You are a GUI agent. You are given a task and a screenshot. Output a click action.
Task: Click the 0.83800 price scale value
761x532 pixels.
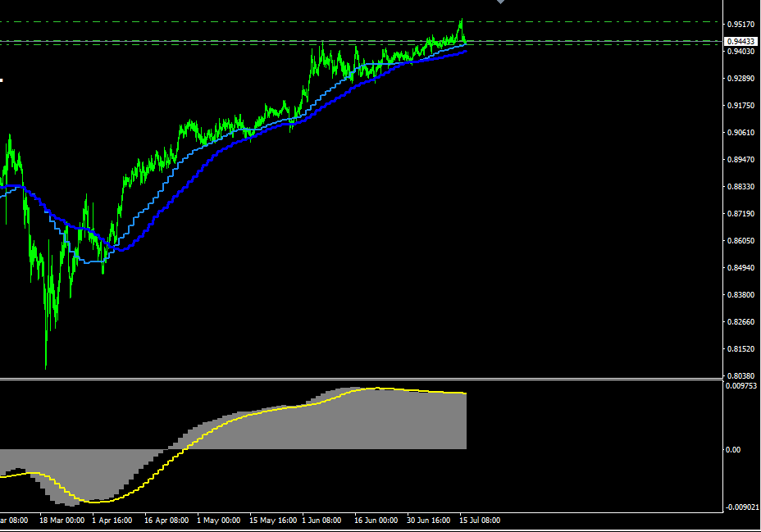(x=740, y=295)
